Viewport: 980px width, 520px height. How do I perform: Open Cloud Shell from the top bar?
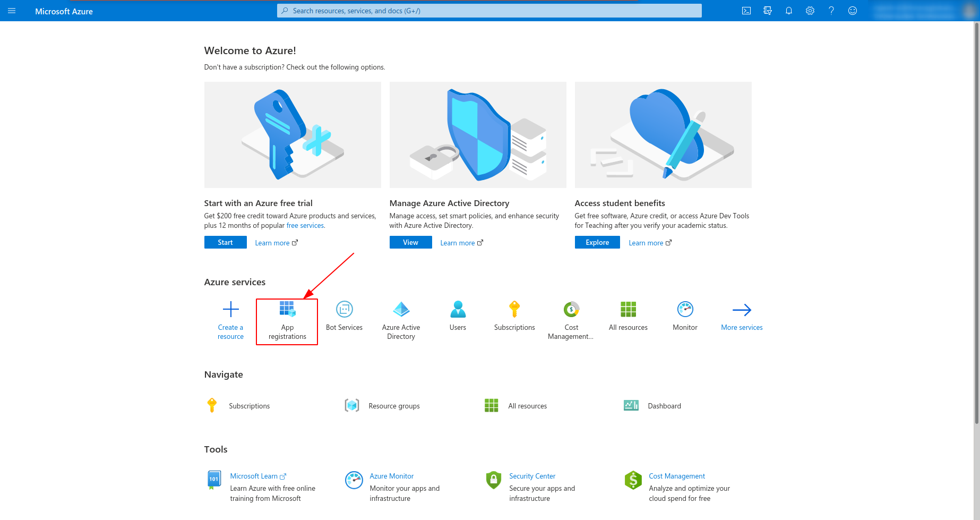click(746, 11)
